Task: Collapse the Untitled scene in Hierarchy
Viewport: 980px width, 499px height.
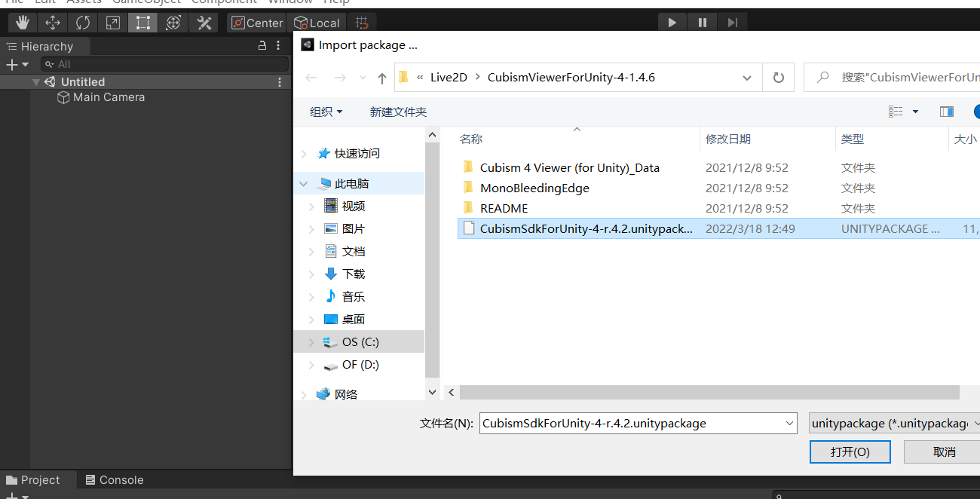Action: tap(36, 82)
